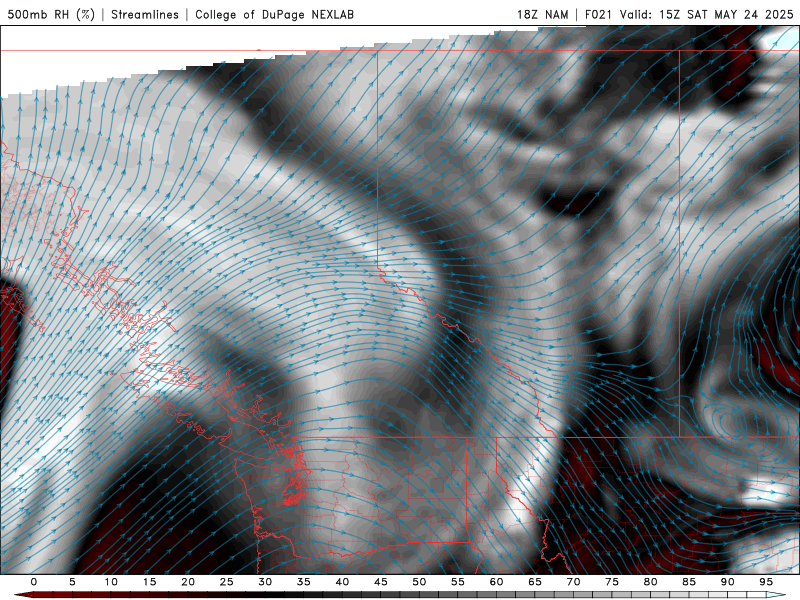The height and width of the screenshot is (600, 800).
Task: Click the "30" value on color scale
Action: [x=265, y=582]
